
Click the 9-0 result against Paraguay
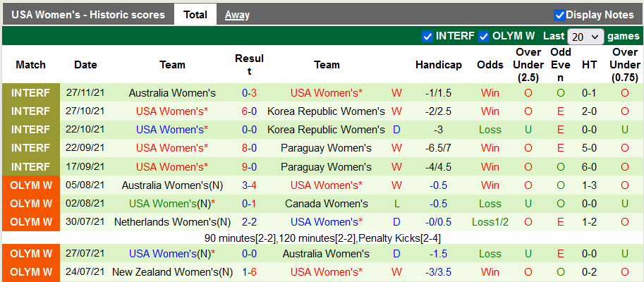[x=249, y=166]
